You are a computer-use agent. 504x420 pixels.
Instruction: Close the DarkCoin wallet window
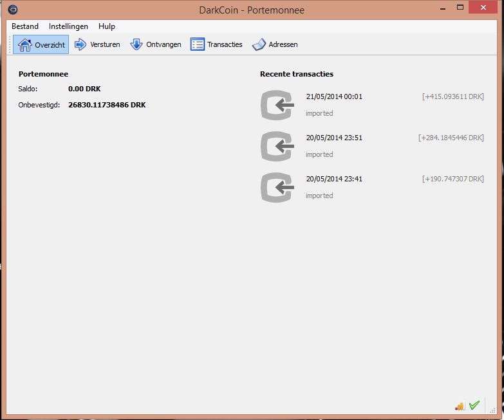[x=483, y=7]
